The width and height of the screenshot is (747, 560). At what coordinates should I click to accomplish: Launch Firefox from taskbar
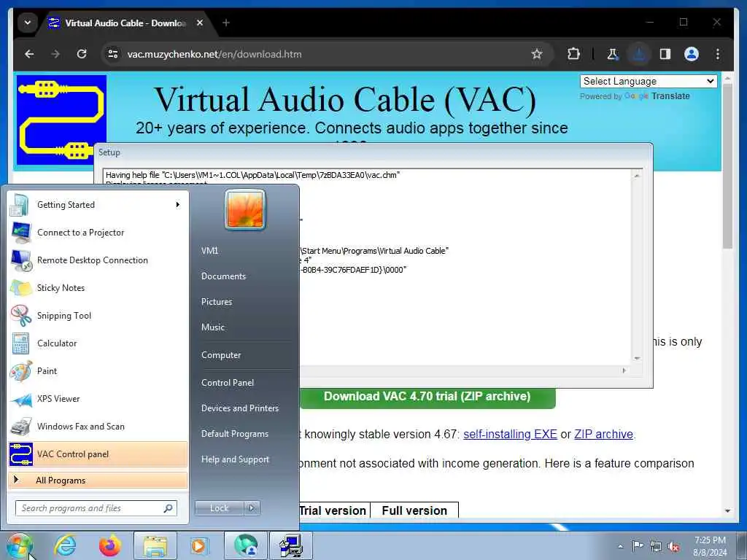(x=110, y=545)
